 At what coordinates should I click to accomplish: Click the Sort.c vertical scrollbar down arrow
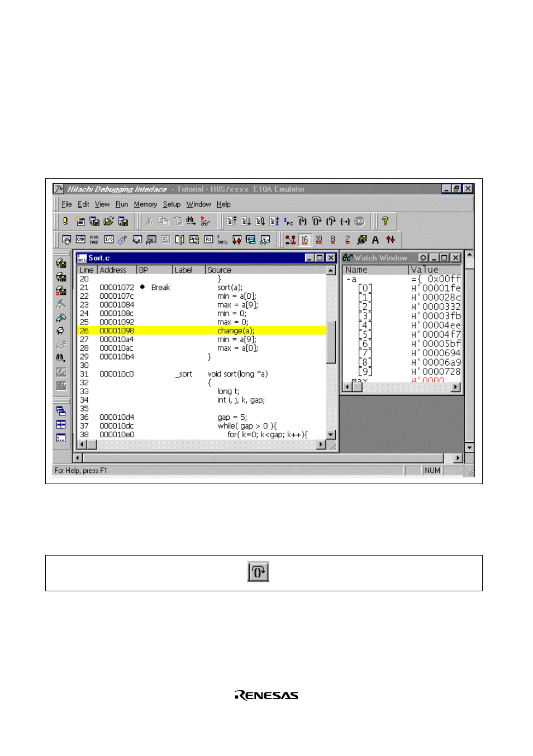(331, 434)
